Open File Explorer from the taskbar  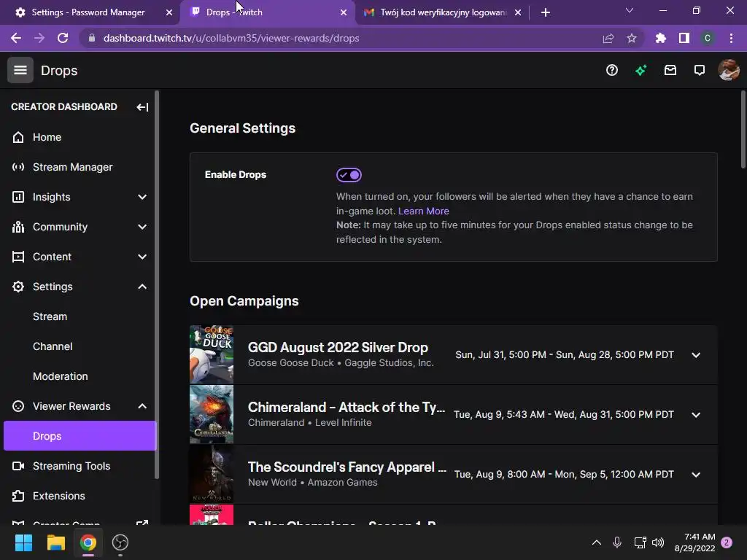coord(55,542)
